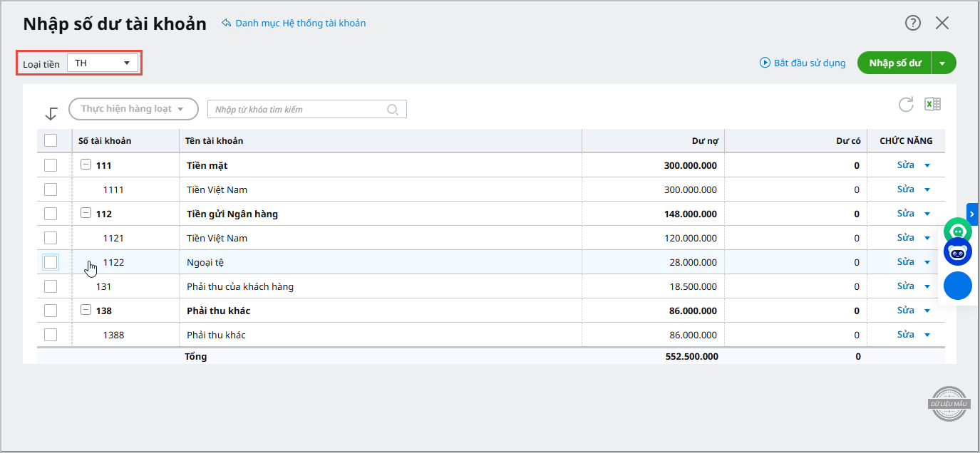980x453 pixels.
Task: Open the Loại tiền dropdown
Action: pos(103,63)
